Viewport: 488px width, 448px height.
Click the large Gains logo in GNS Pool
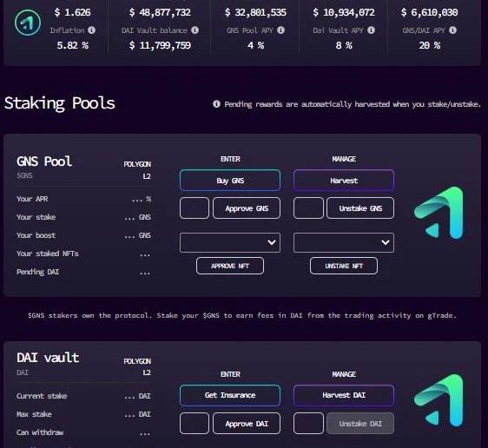point(439,213)
